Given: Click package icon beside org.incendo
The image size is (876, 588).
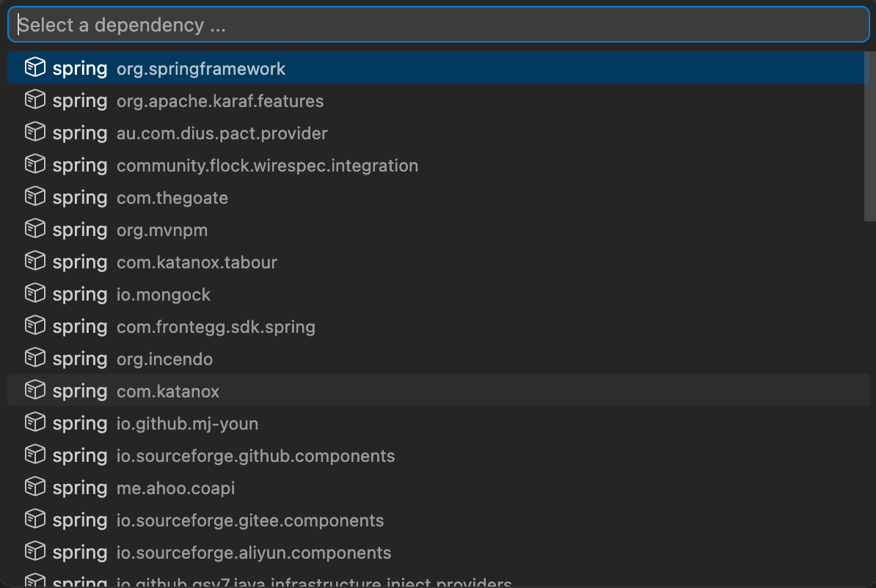Looking at the screenshot, I should [35, 358].
